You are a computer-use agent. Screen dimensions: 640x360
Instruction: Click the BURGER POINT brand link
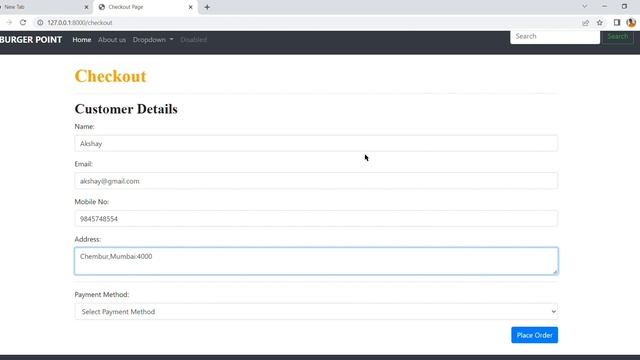(x=31, y=40)
